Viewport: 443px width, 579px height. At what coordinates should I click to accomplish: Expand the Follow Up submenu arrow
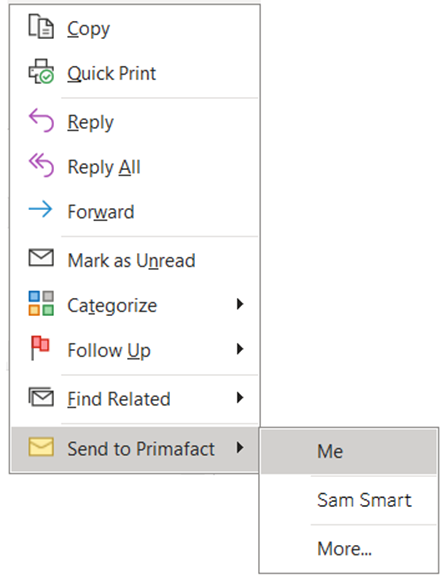pos(240,349)
